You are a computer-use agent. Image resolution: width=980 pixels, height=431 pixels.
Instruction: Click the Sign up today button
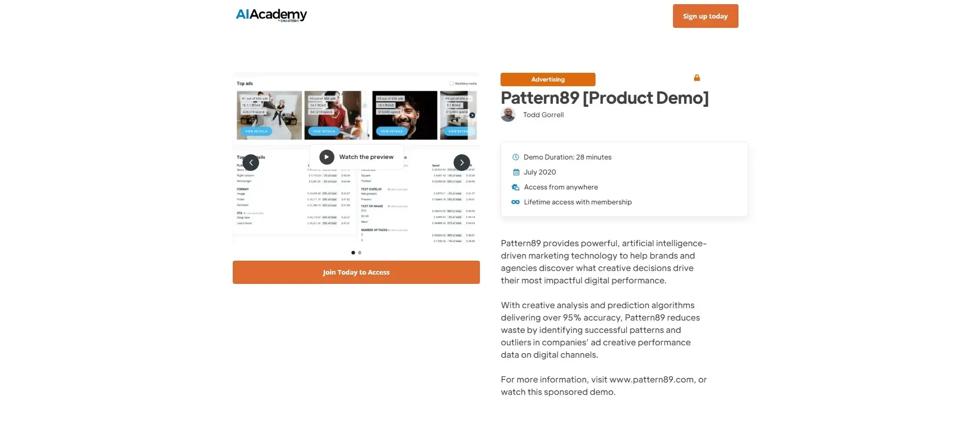(x=705, y=16)
